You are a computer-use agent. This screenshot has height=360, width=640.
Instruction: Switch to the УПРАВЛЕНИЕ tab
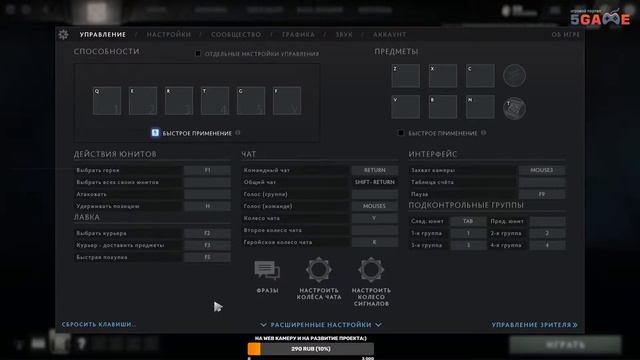point(103,35)
